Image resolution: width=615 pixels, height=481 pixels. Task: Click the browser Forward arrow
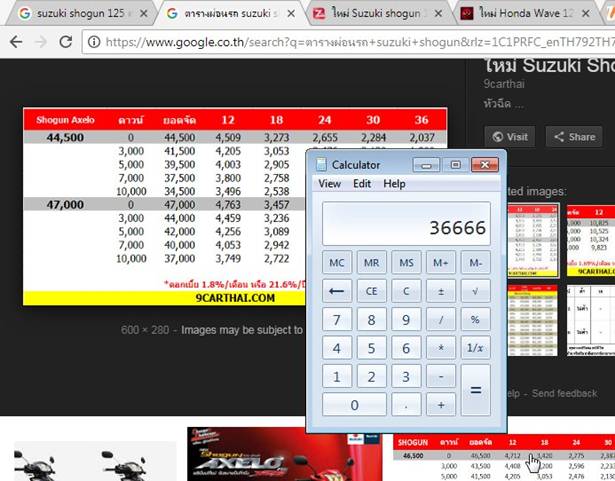click(40, 42)
